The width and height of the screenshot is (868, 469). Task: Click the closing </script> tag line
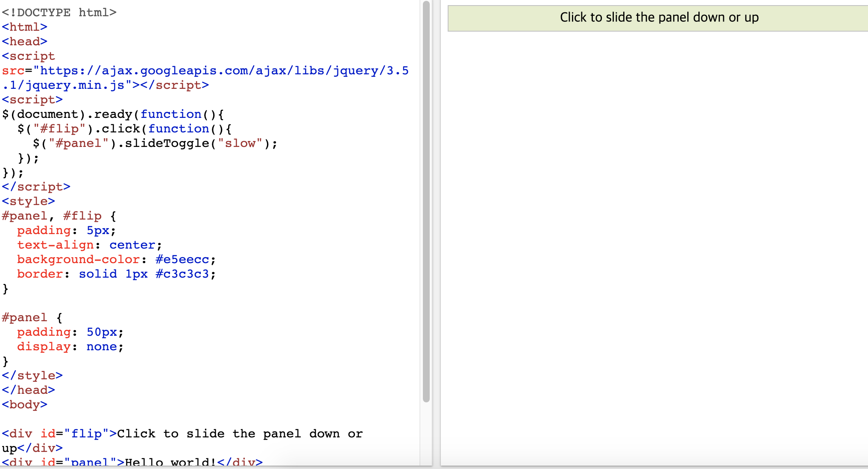(x=36, y=187)
